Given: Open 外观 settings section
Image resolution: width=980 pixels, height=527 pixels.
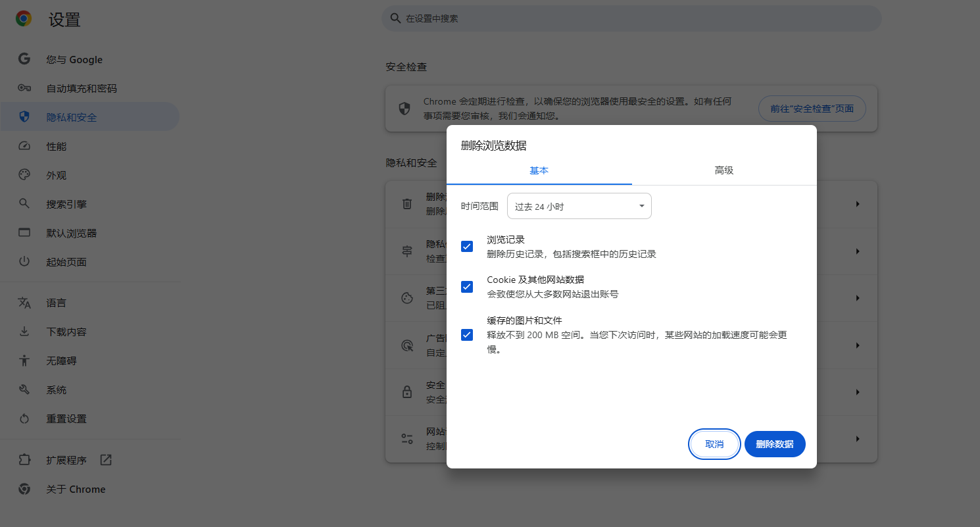Looking at the screenshot, I should pos(89,175).
